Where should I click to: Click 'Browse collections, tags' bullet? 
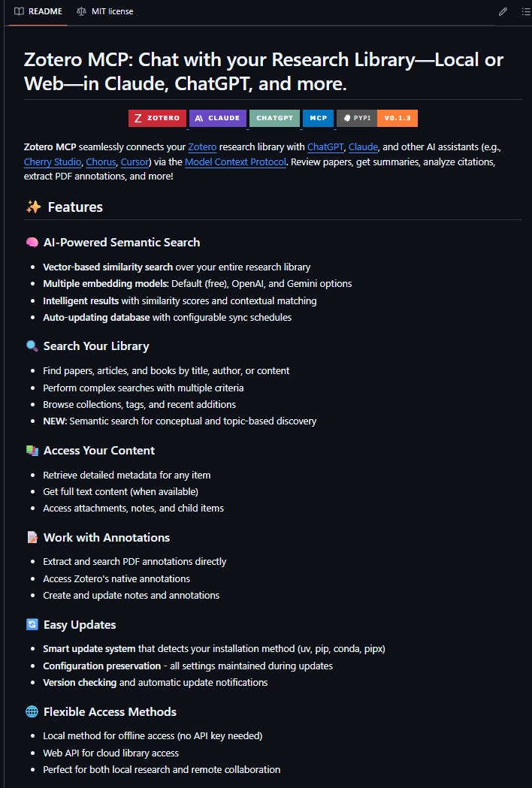(x=139, y=405)
